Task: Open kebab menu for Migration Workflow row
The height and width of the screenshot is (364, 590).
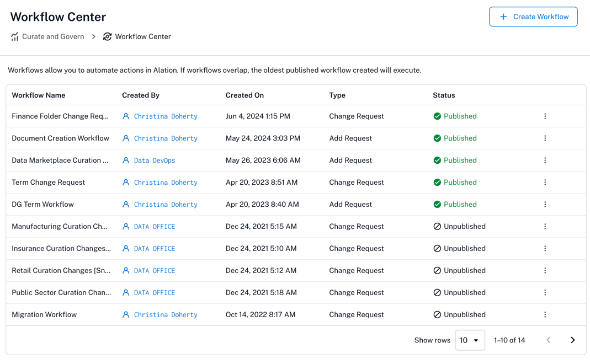Action: tap(545, 315)
